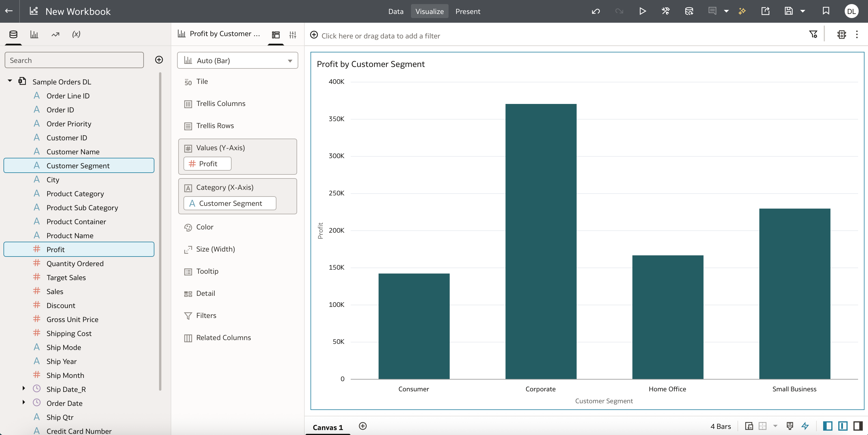Open the Auto Insights sparkle icon
868x435 pixels.
click(x=742, y=11)
